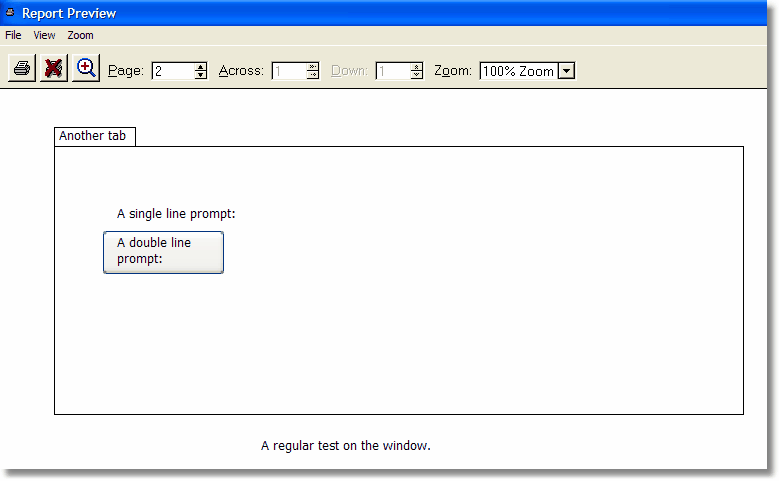The height and width of the screenshot is (481, 779).
Task: Click the magnifier zoom-in icon
Action: tap(86, 68)
